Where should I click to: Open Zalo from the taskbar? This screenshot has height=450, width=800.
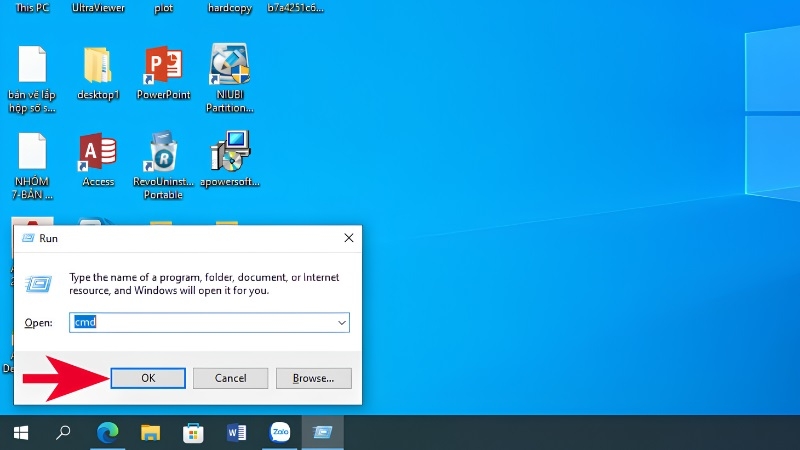click(280, 433)
